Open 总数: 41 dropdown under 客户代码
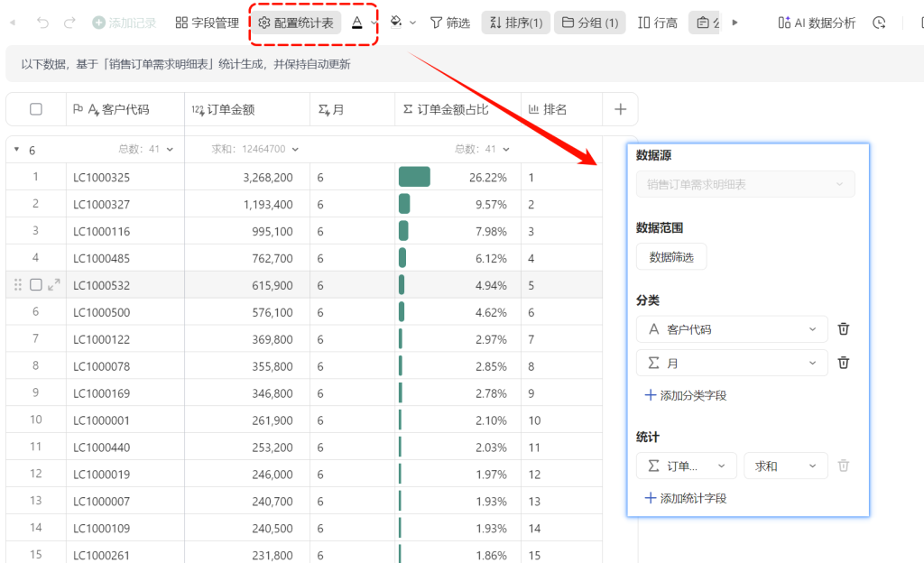This screenshot has width=924, height=563. click(x=146, y=149)
